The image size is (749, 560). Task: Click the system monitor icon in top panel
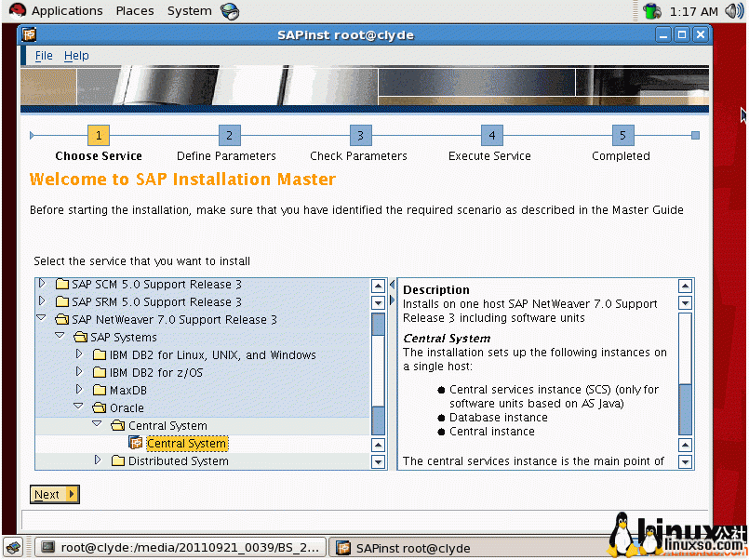pos(651,12)
